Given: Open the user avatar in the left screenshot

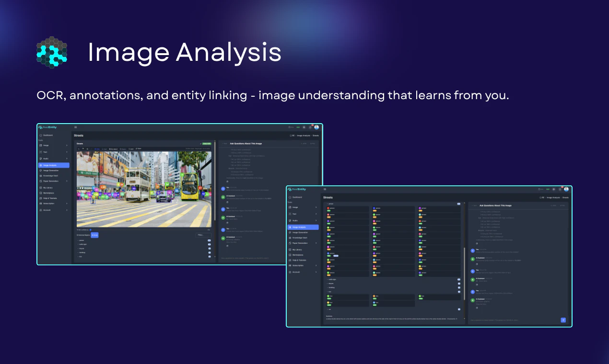Looking at the screenshot, I should (316, 127).
